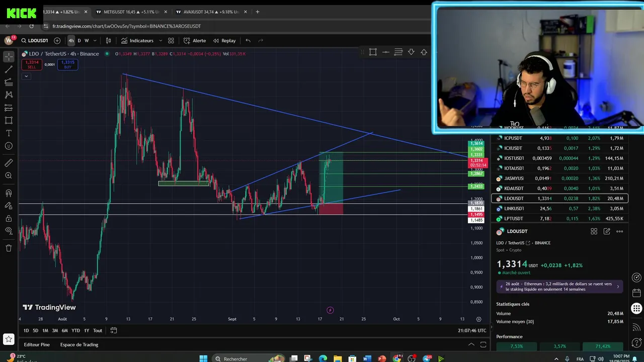Viewport: 644px width, 362px height.
Task: Set the 1D date range
Action: click(26, 330)
